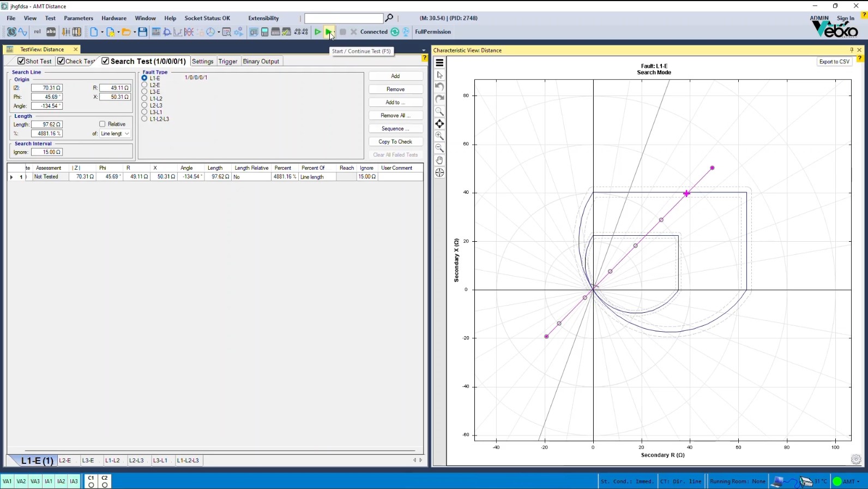Activate the pan hand tool
Image resolution: width=868 pixels, height=489 pixels.
[439, 160]
